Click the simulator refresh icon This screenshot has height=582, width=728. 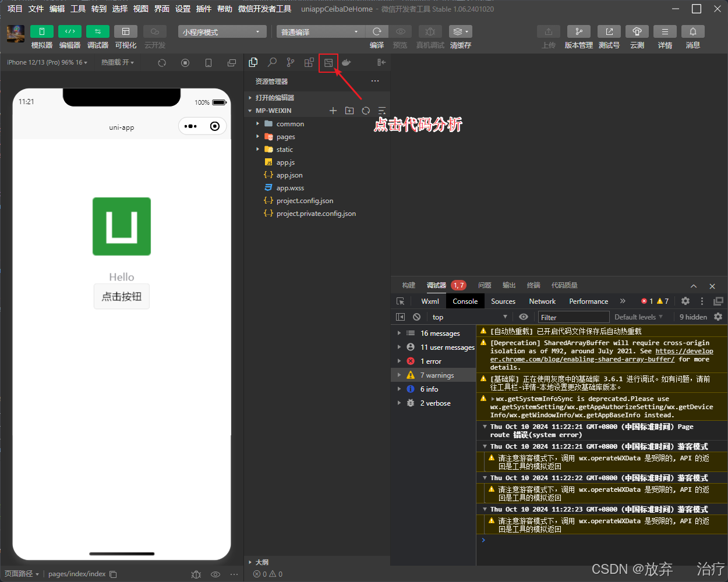pyautogui.click(x=162, y=62)
